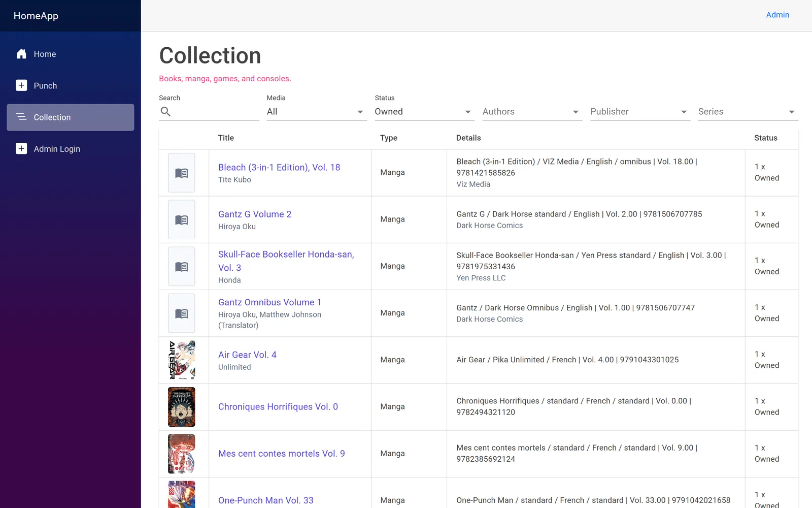The width and height of the screenshot is (812, 508).
Task: Open the Gantz G Volume 2 link
Action: tap(255, 214)
